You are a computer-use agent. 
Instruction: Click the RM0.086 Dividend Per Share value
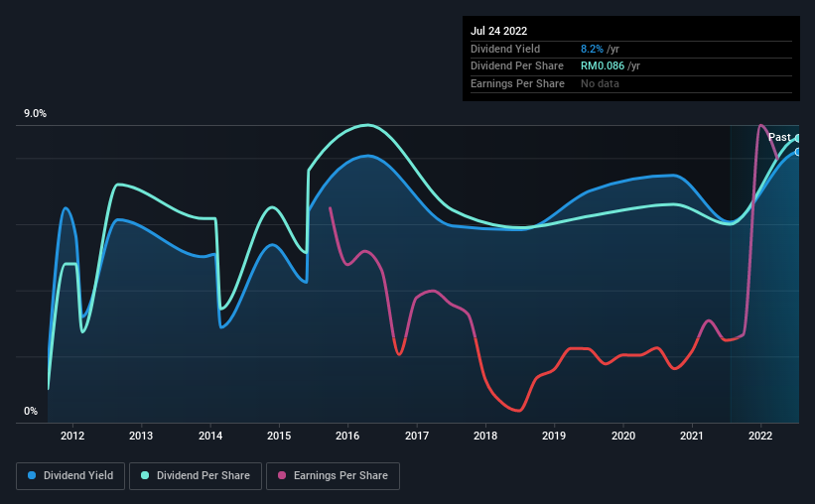pyautogui.click(x=603, y=66)
